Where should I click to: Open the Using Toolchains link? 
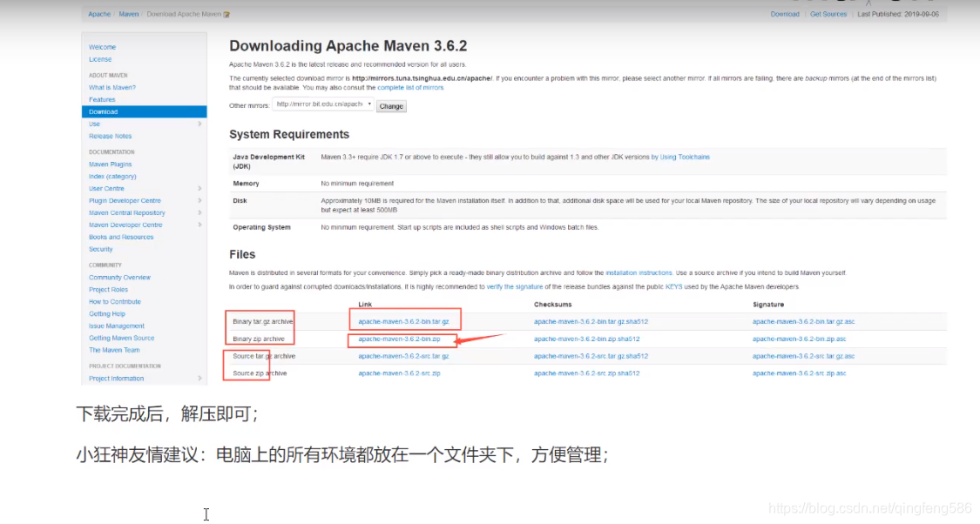click(x=685, y=158)
